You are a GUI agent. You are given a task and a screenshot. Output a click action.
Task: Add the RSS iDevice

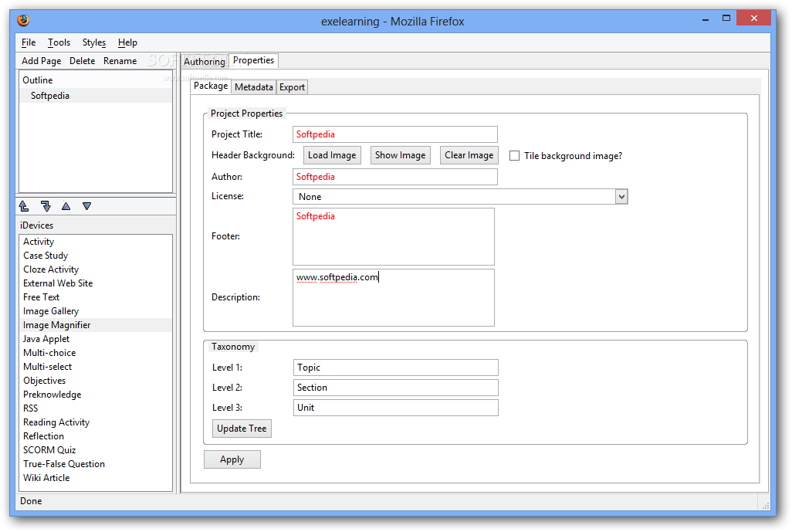pos(96,408)
